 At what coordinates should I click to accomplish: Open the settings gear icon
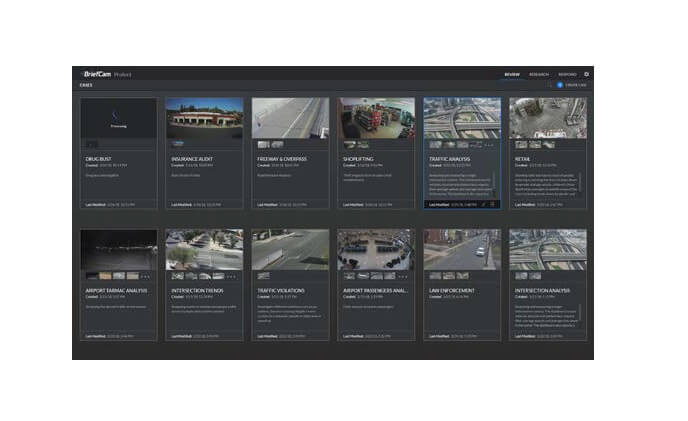tap(586, 74)
